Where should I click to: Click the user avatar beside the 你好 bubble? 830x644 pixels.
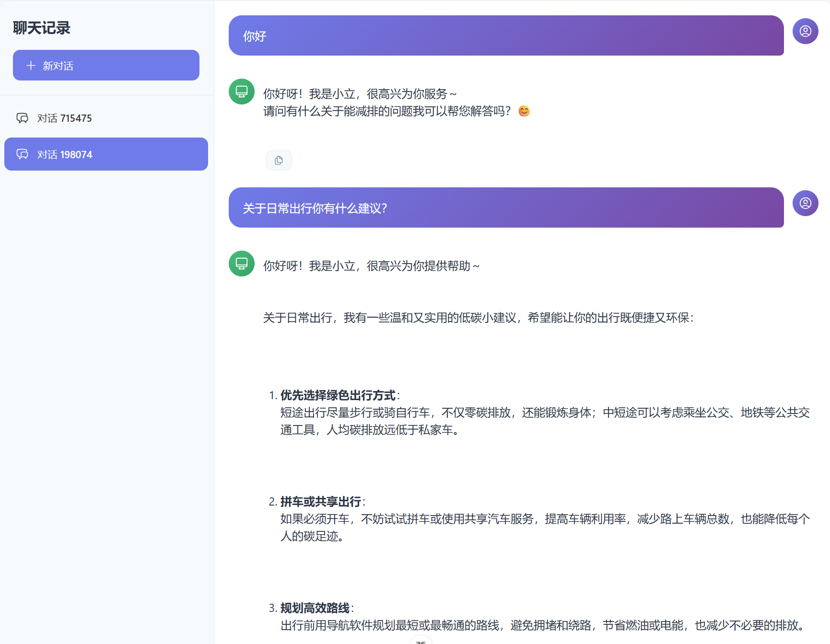(x=805, y=31)
